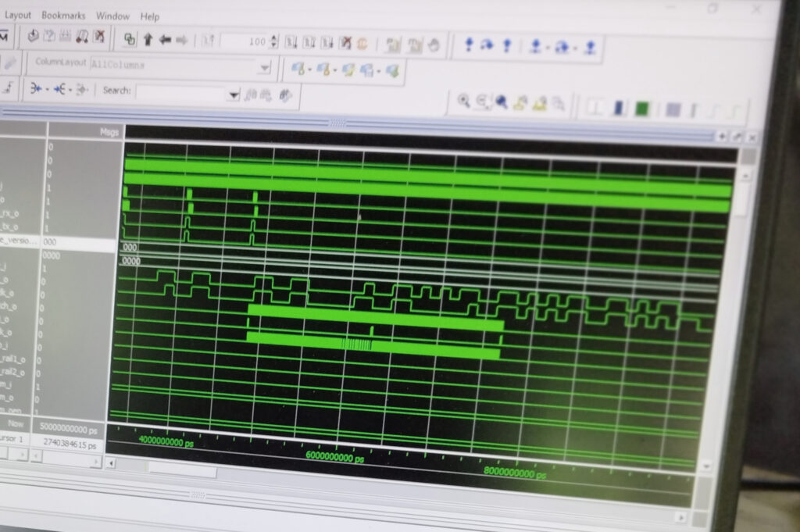
Task: Click the first blue Step Into arrow icon
Action: [469, 45]
